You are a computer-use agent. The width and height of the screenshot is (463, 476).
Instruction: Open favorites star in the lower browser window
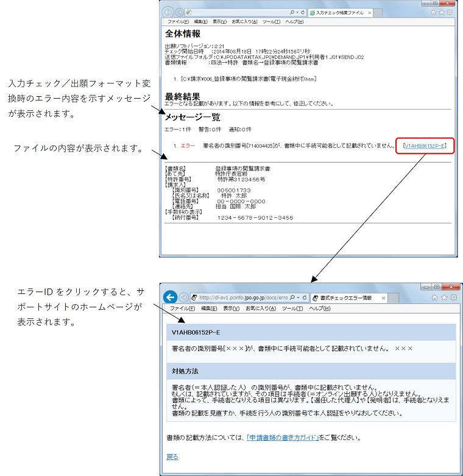[x=442, y=298]
